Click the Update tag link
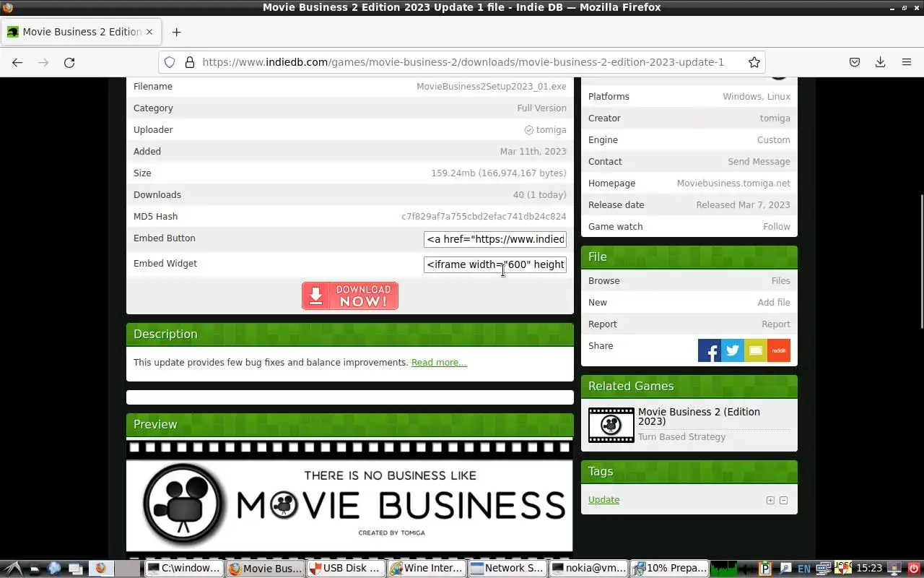 tap(603, 500)
